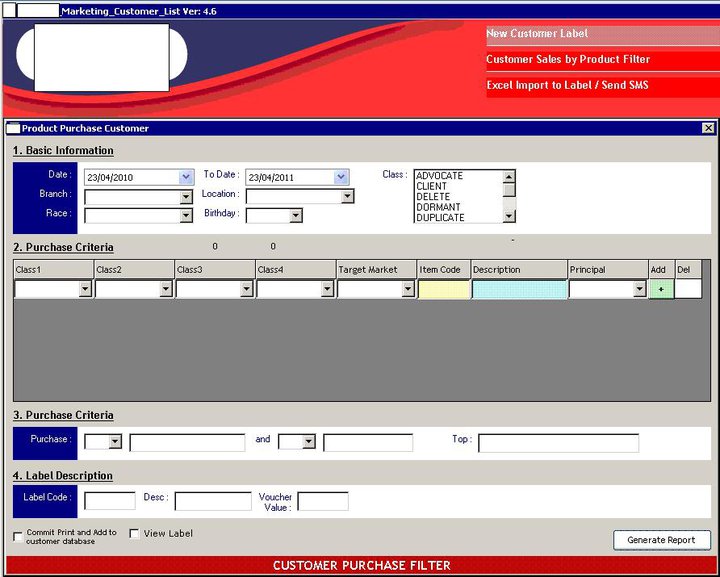Expand the Class3 dropdown in the grid
The height and width of the screenshot is (577, 720).
pyautogui.click(x=246, y=289)
